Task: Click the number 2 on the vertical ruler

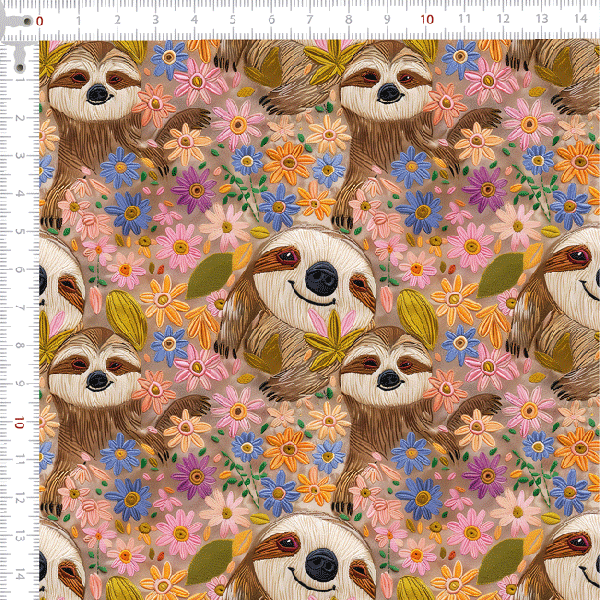Action: [x=19, y=117]
